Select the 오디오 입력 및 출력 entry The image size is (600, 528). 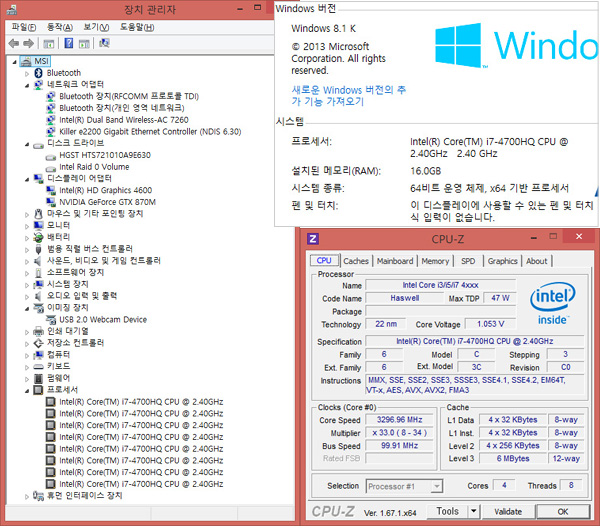(x=82, y=296)
